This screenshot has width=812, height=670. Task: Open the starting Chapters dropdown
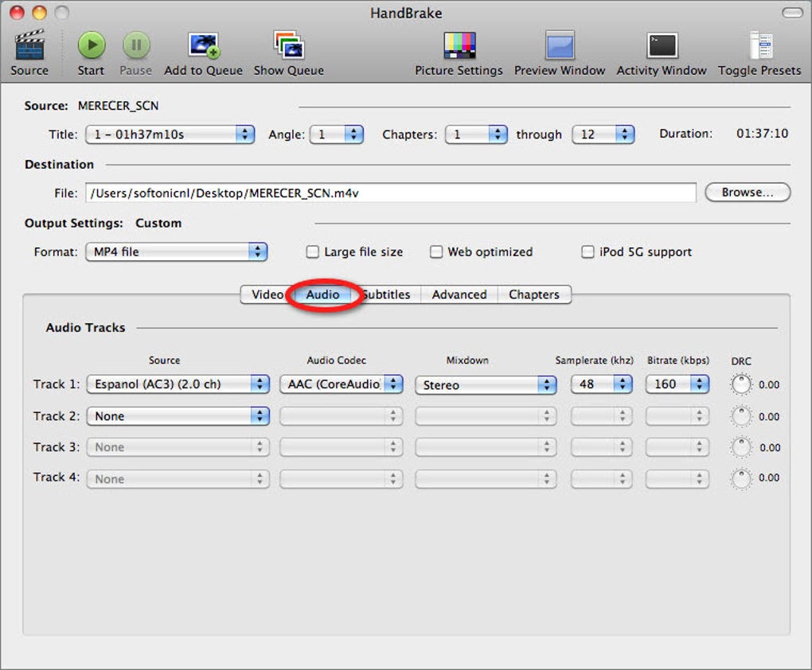pos(476,134)
